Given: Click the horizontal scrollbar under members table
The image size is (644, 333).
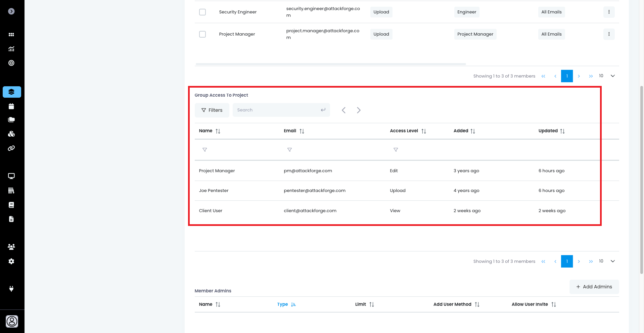Looking at the screenshot, I should (330, 64).
